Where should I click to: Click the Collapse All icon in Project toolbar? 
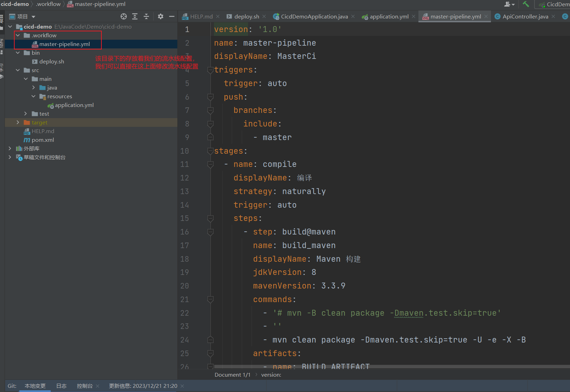pyautogui.click(x=146, y=16)
